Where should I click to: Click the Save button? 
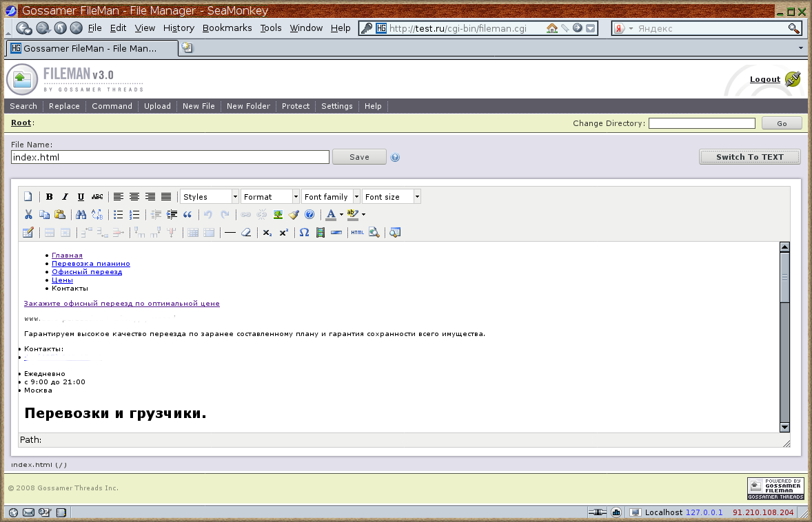click(359, 157)
